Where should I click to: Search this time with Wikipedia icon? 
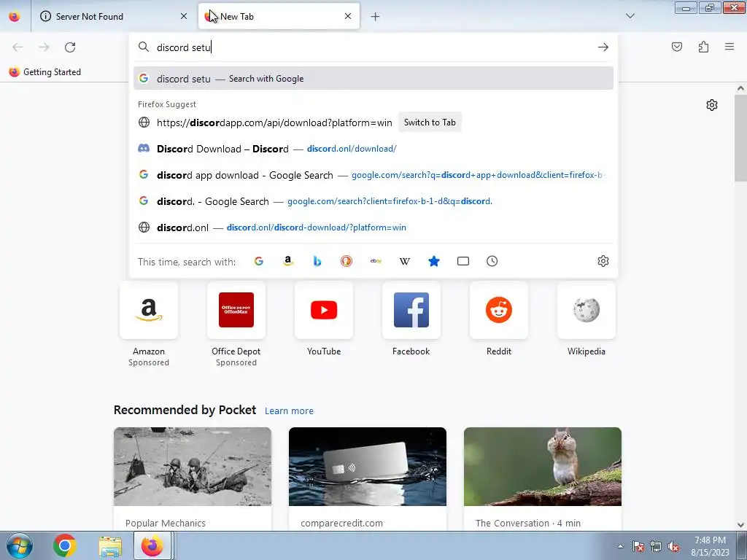(404, 261)
